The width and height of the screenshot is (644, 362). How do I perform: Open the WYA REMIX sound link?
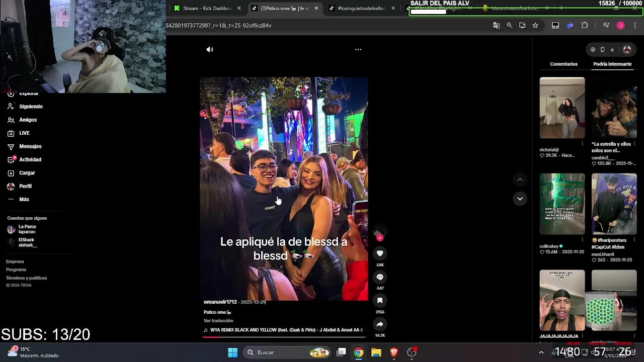click(283, 330)
